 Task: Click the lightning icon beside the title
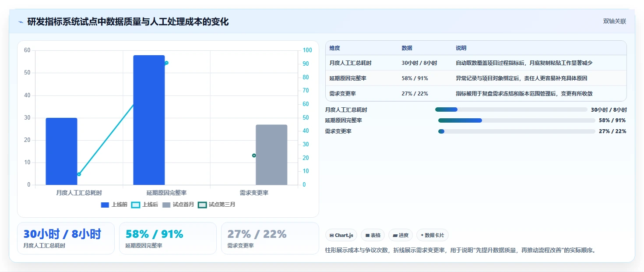pyautogui.click(x=21, y=22)
